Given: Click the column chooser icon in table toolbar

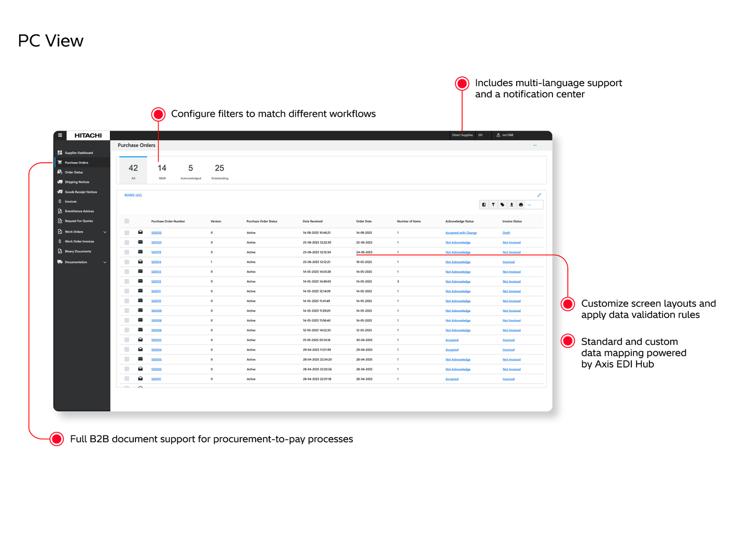Looking at the screenshot, I should 484,205.
